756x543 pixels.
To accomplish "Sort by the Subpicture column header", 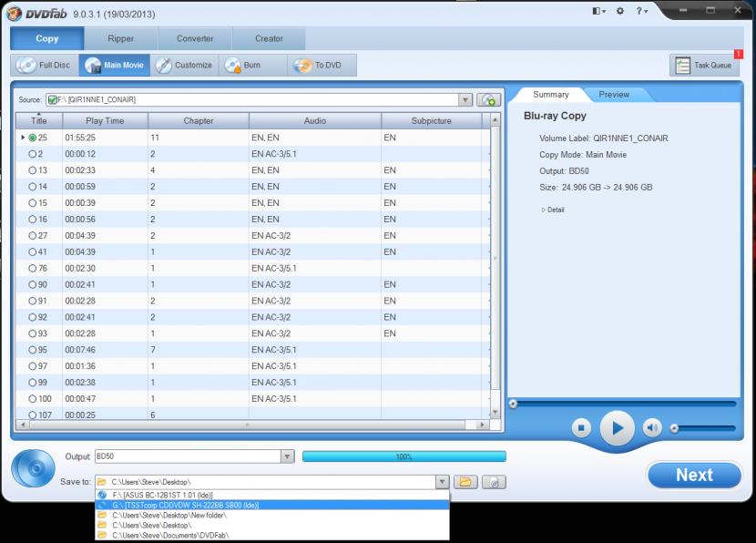I will pyautogui.click(x=431, y=121).
